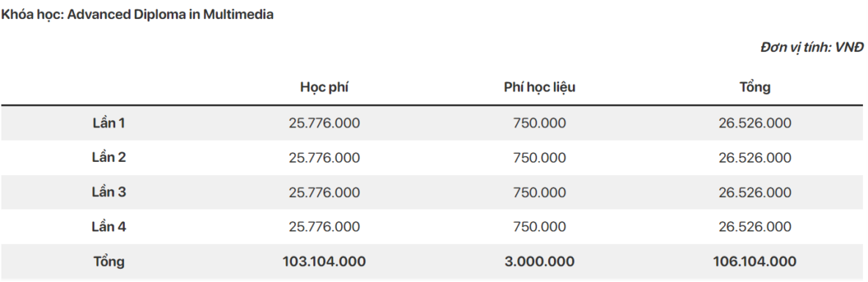Select the Lần 3 row label

[x=109, y=192]
